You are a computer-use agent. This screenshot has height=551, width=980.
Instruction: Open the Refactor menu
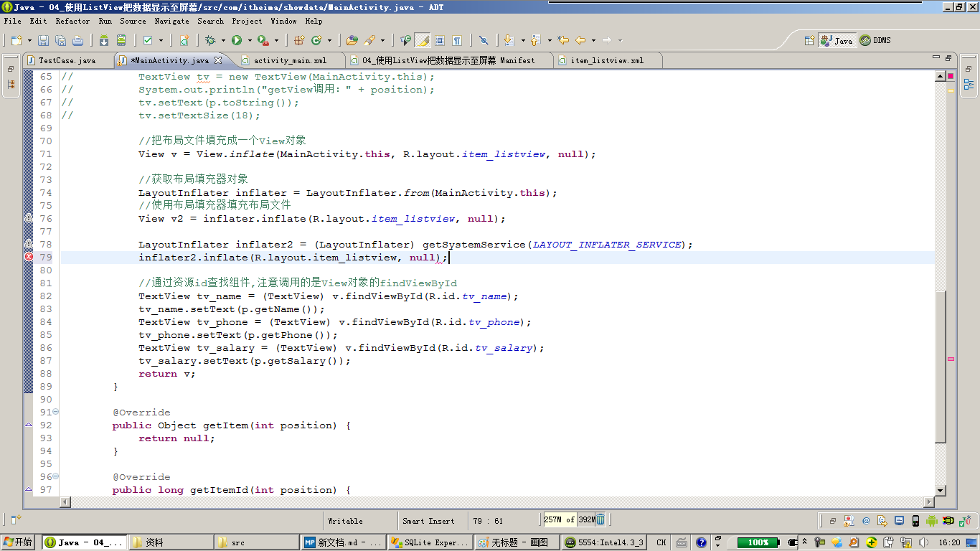point(73,22)
